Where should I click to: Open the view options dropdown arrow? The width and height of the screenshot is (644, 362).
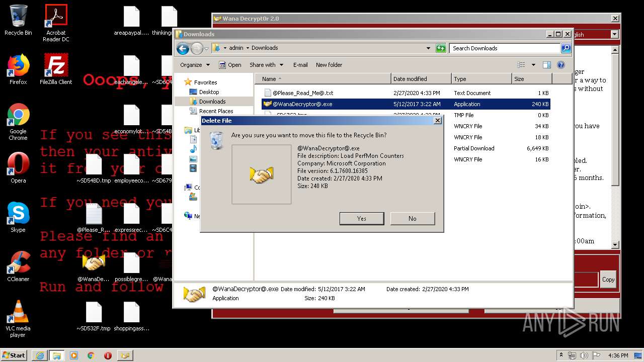533,65
